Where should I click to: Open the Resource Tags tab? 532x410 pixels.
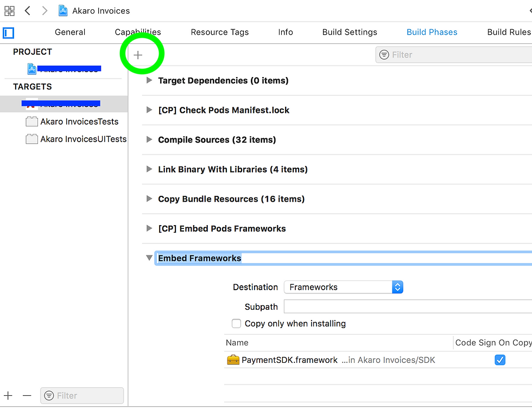[219, 32]
